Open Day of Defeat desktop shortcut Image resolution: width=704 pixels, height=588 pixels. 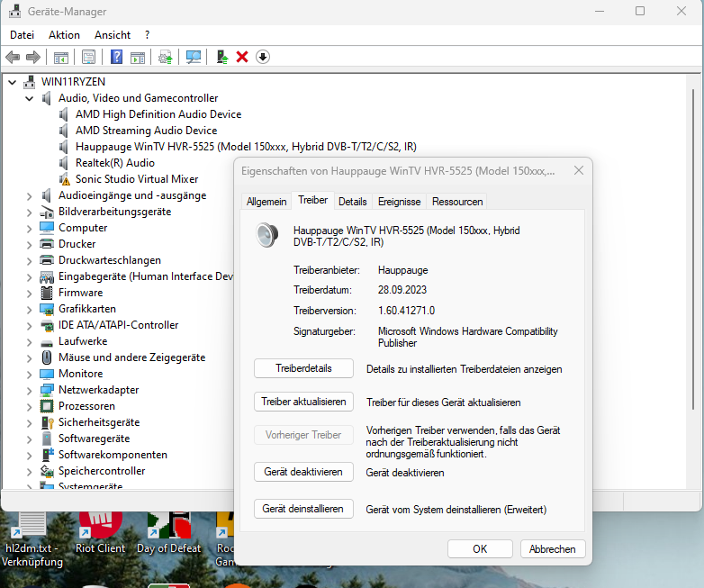click(x=169, y=532)
